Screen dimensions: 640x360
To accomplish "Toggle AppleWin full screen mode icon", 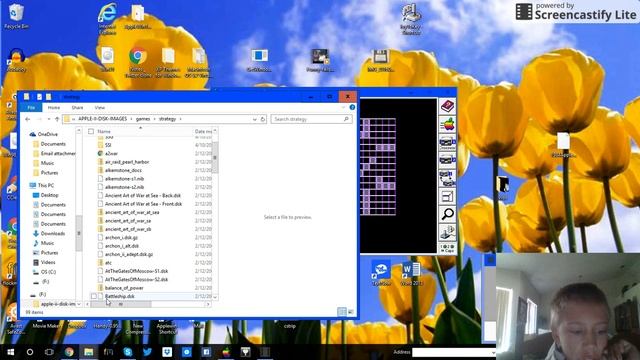I will click(x=447, y=196).
